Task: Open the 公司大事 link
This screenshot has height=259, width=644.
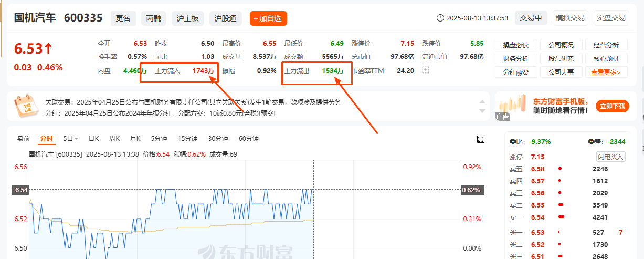Action: (x=561, y=72)
